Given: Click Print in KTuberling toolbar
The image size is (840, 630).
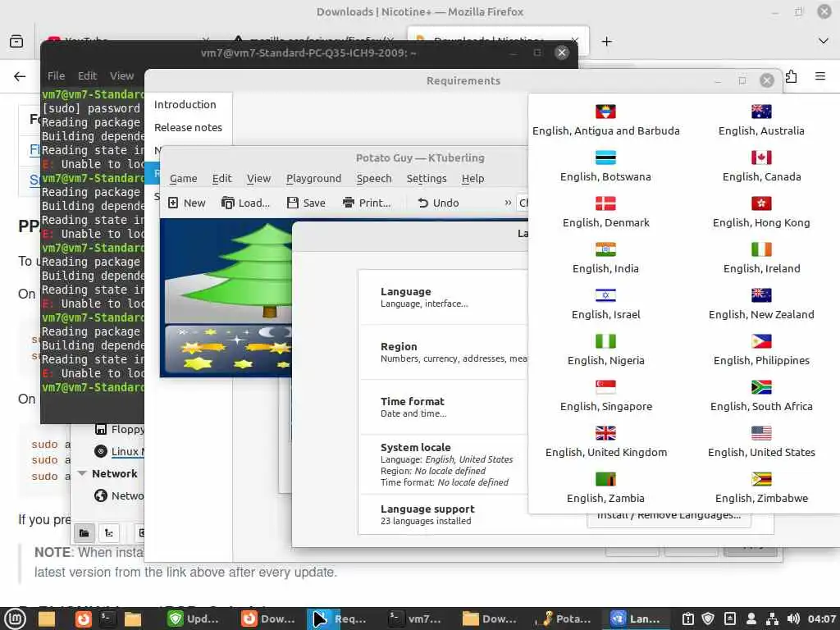Looking at the screenshot, I should click(367, 203).
